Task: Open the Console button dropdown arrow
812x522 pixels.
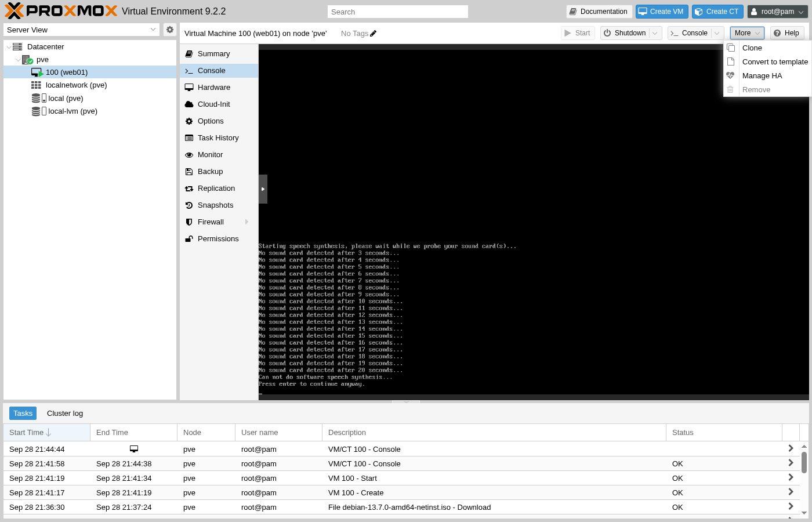Action: click(717, 33)
